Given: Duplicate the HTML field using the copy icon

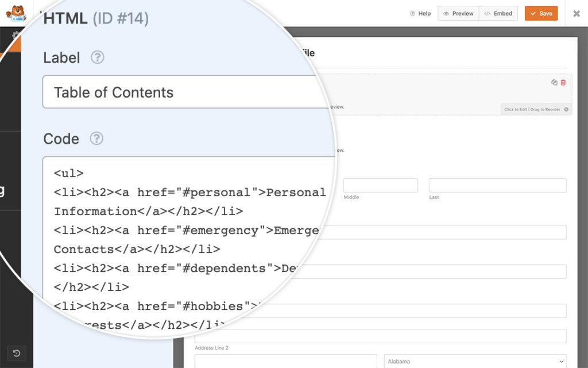Looking at the screenshot, I should click(x=554, y=82).
